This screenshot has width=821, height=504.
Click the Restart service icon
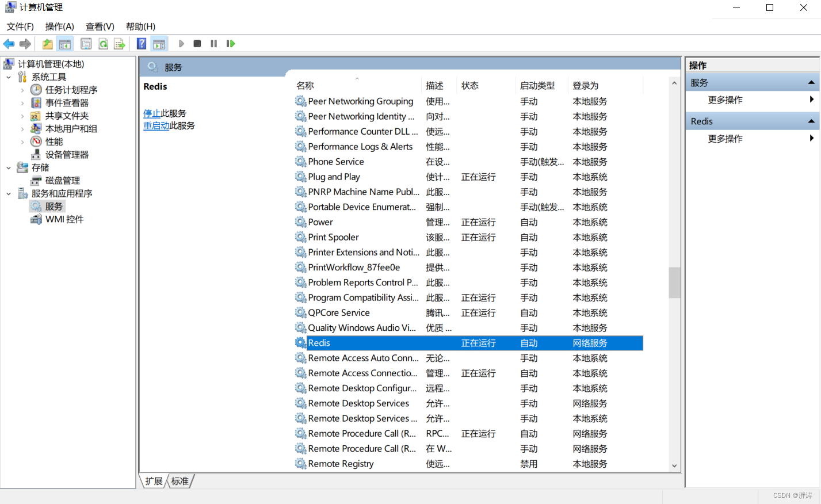tap(231, 44)
